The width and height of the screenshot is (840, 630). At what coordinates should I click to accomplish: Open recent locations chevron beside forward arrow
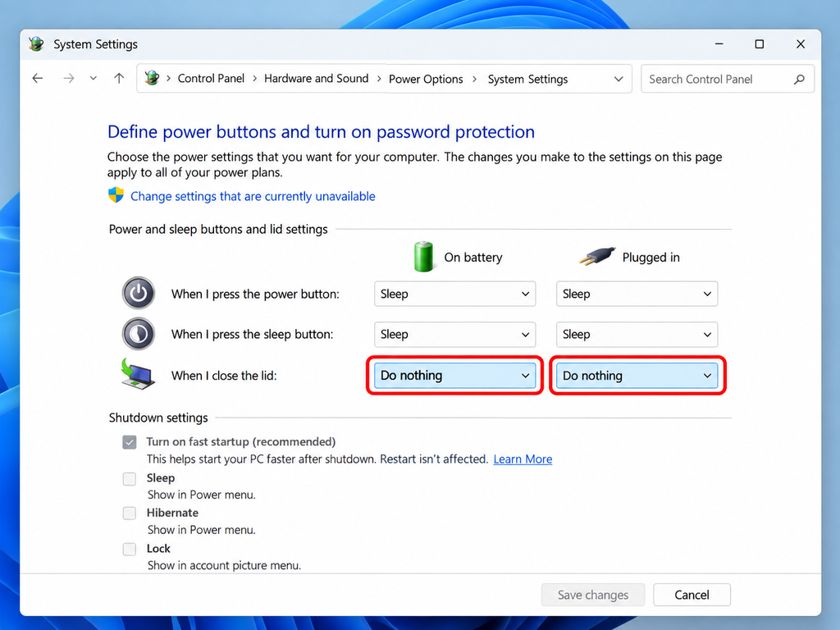[94, 78]
